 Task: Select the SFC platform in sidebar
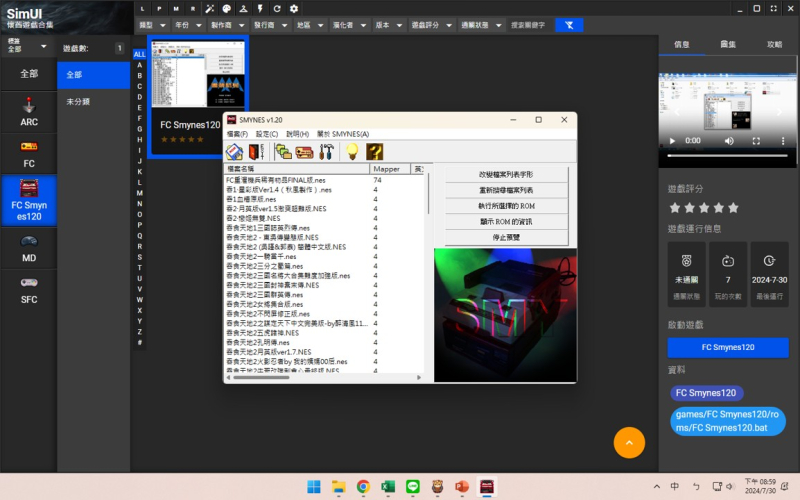coord(29,290)
